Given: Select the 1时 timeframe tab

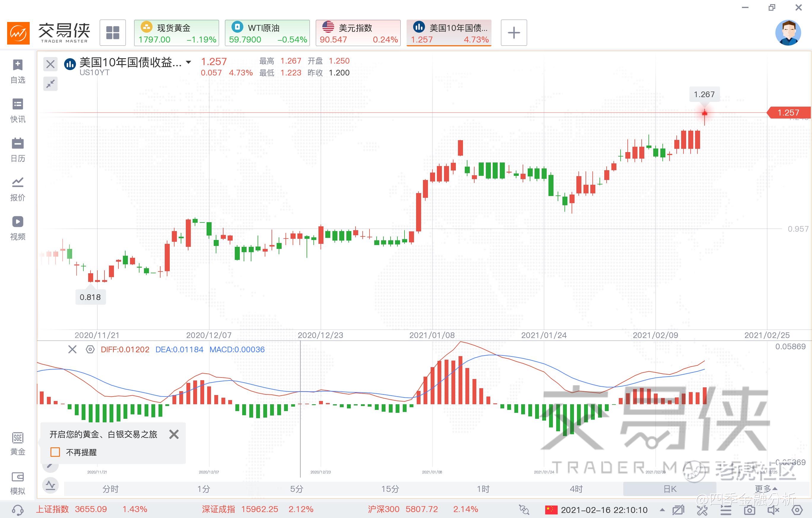Looking at the screenshot, I should [x=483, y=489].
